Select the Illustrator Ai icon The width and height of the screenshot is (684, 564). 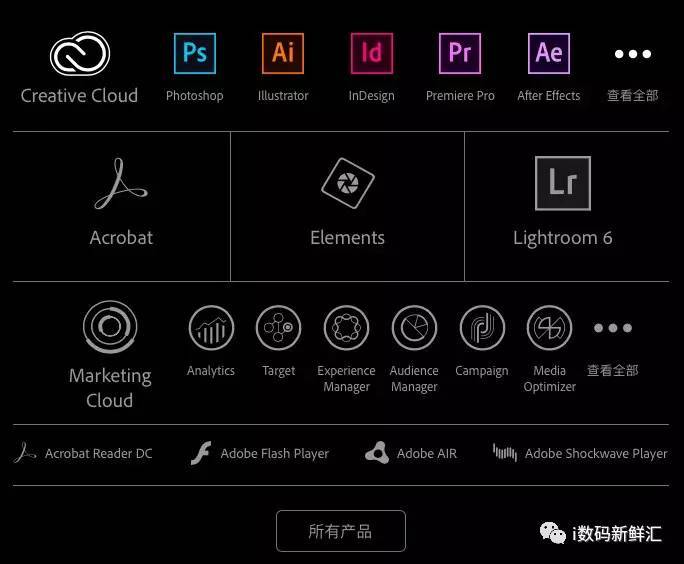click(x=283, y=53)
